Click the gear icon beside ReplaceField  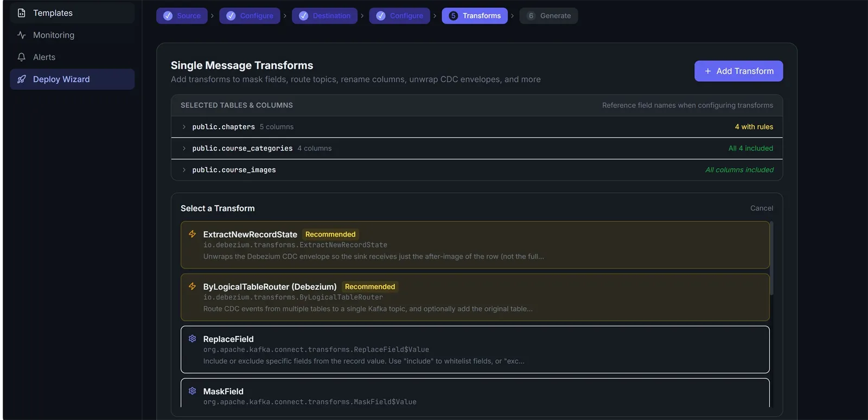[x=192, y=339]
